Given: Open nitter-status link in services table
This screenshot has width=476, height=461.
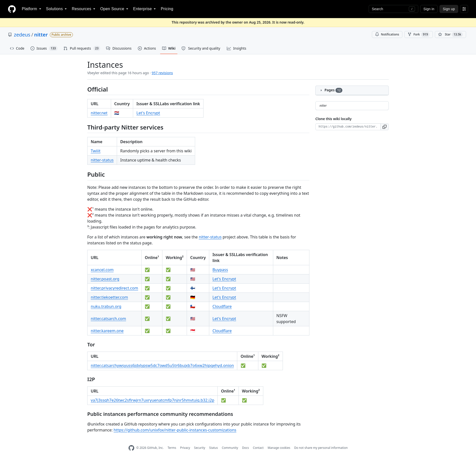Looking at the screenshot, I should click(102, 160).
